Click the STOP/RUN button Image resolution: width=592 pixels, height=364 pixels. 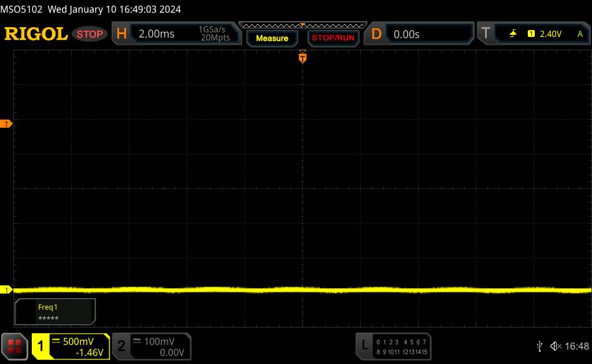click(333, 38)
